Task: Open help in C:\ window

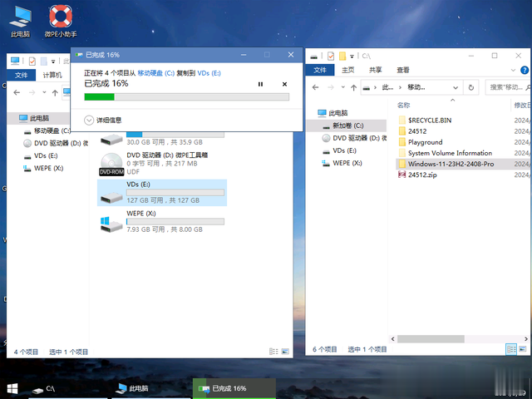Action: coord(525,70)
